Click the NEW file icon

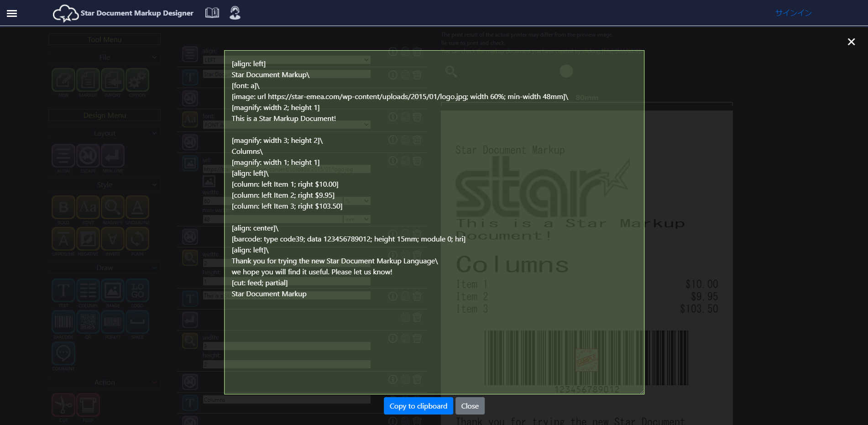(x=63, y=81)
